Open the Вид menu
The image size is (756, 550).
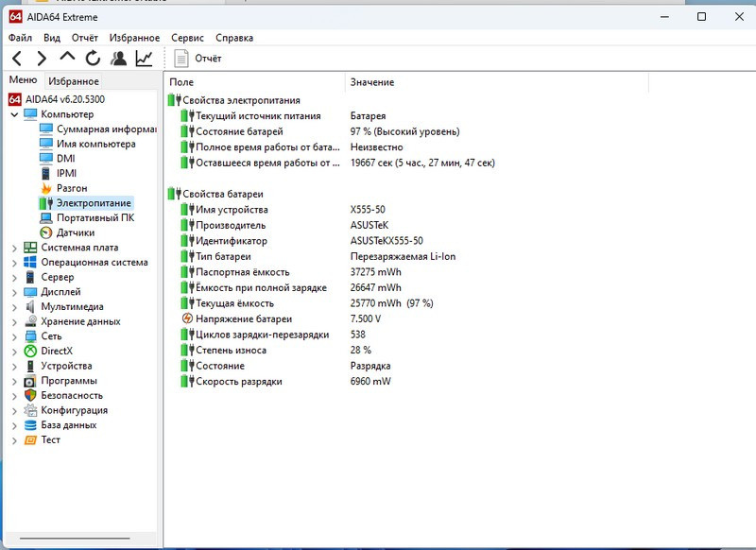52,38
